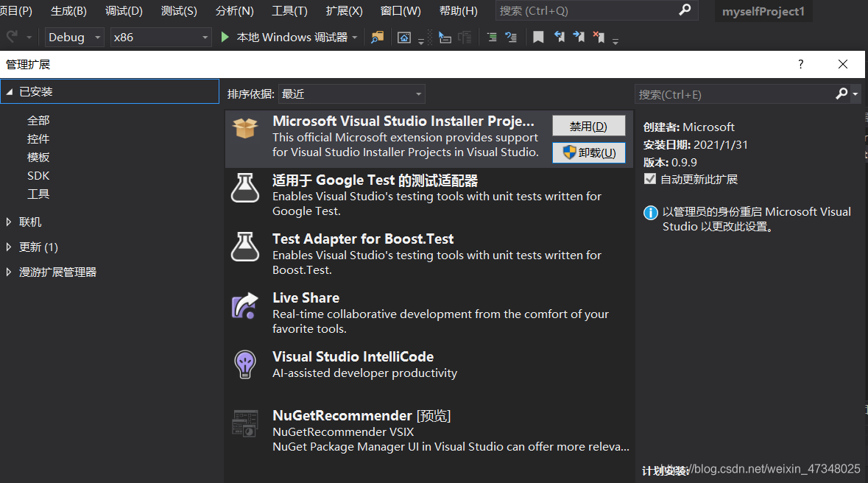Click the NuGetRecommender extension icon
This screenshot has height=483, width=868.
click(x=244, y=424)
